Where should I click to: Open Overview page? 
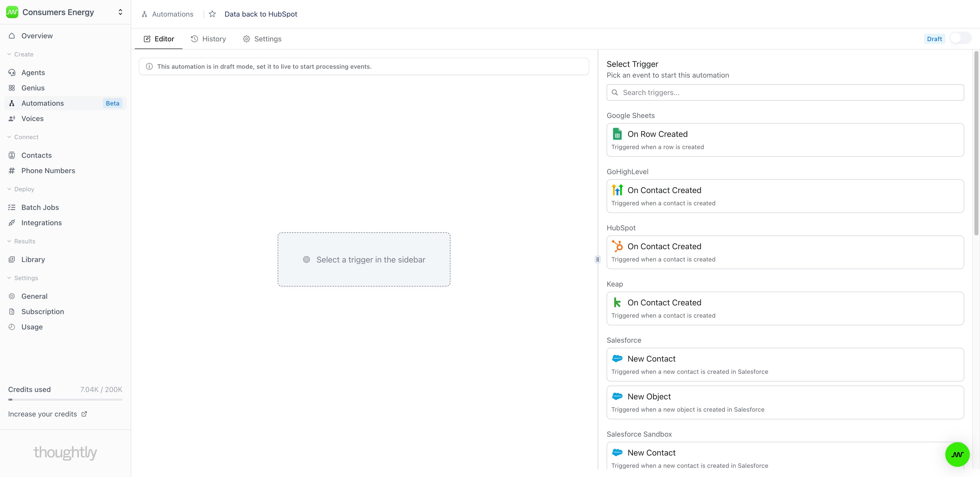[65, 36]
